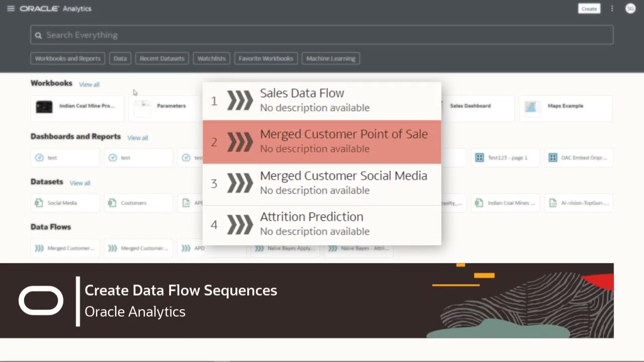This screenshot has width=644, height=362.
Task: Open the Test123 - page 1 dashboard icon
Action: [479, 158]
